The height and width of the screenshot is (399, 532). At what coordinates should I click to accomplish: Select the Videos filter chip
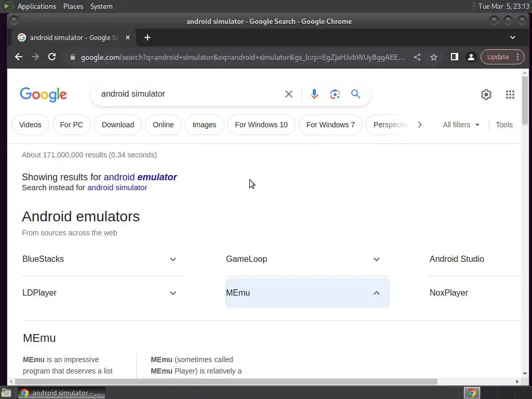point(30,125)
